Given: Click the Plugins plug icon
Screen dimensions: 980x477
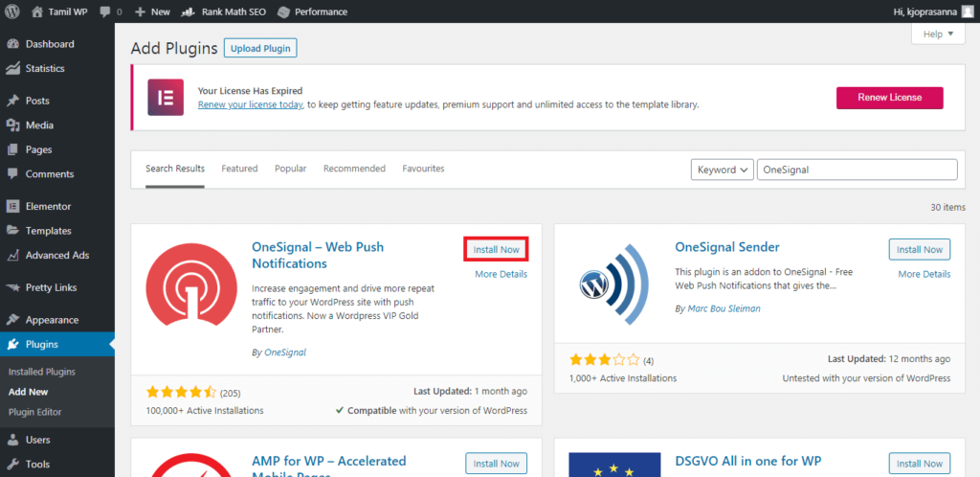Looking at the screenshot, I should (x=12, y=345).
